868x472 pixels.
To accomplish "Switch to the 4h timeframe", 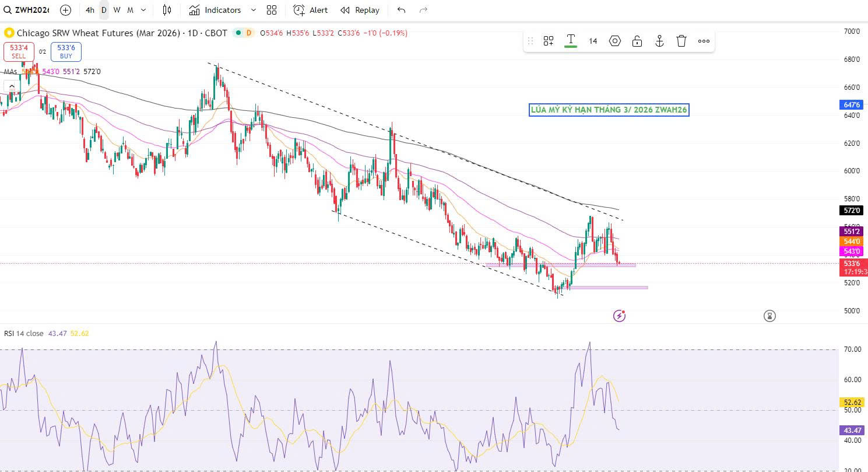I will [x=90, y=10].
